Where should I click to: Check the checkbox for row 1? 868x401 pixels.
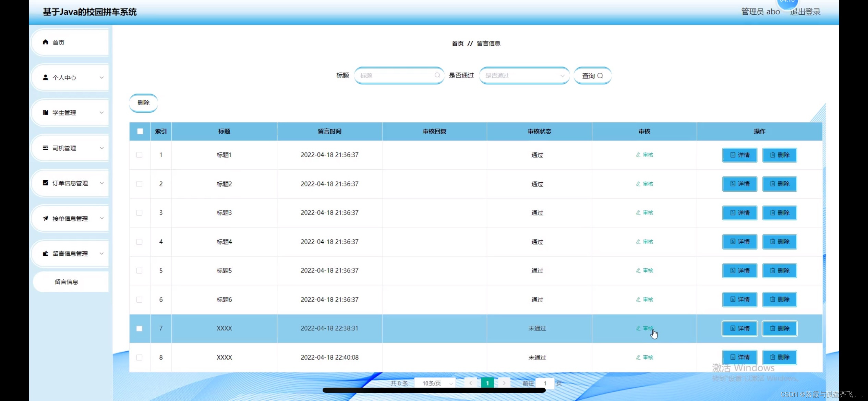click(x=139, y=155)
